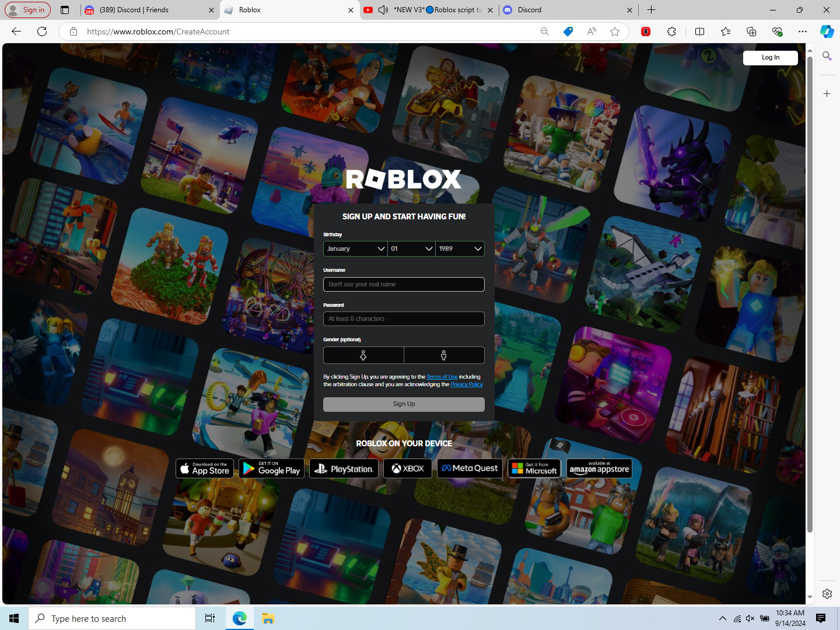Mute the YouTube tab speaker icon
This screenshot has height=630, width=840.
tap(383, 10)
